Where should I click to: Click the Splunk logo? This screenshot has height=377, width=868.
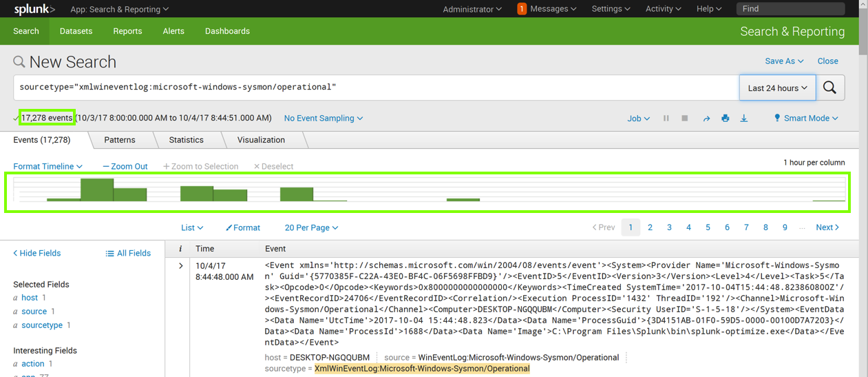tap(34, 9)
